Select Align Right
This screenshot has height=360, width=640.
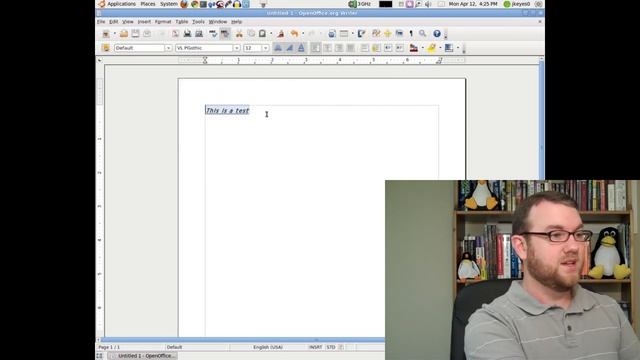(x=339, y=48)
